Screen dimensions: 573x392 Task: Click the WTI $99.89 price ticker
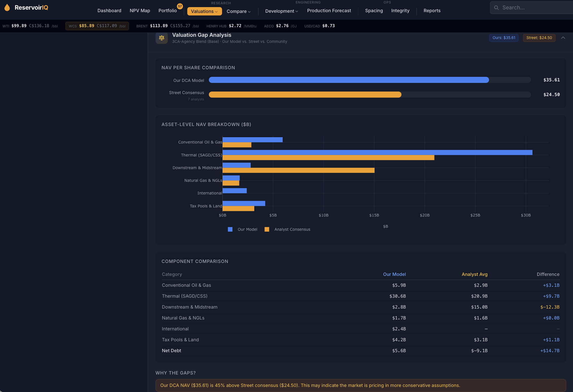[30, 26]
